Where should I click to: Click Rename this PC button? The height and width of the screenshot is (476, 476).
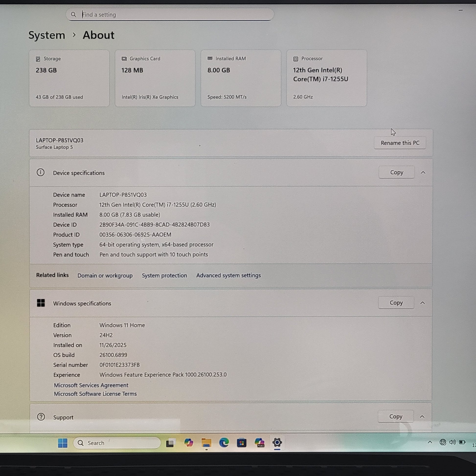tap(400, 143)
